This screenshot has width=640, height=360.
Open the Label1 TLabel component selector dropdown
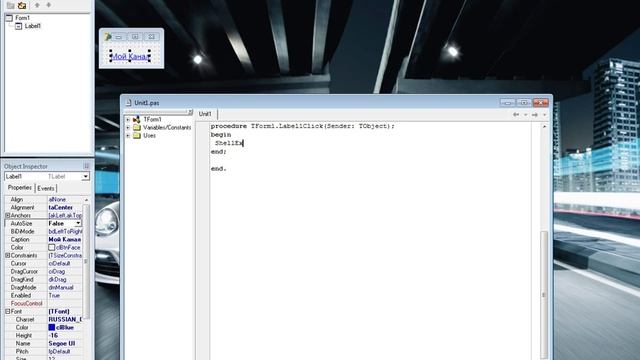click(x=85, y=176)
